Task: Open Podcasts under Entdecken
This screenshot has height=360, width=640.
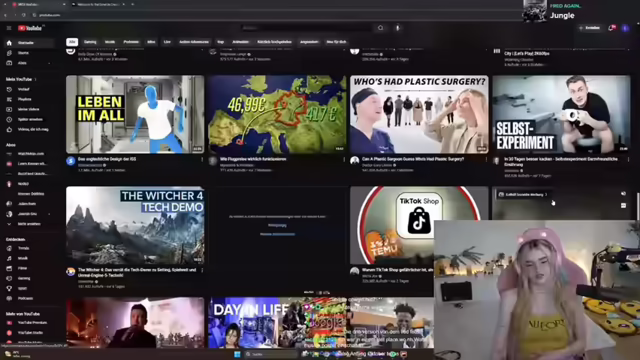Action: point(29,298)
